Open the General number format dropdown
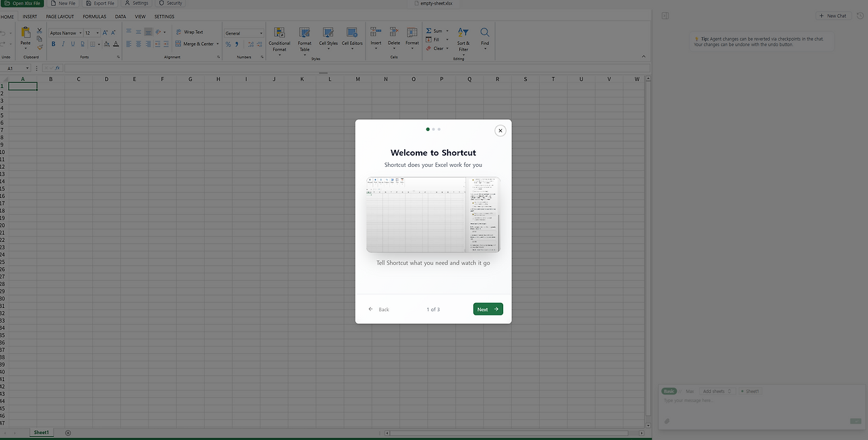The width and height of the screenshot is (868, 440). [x=244, y=33]
